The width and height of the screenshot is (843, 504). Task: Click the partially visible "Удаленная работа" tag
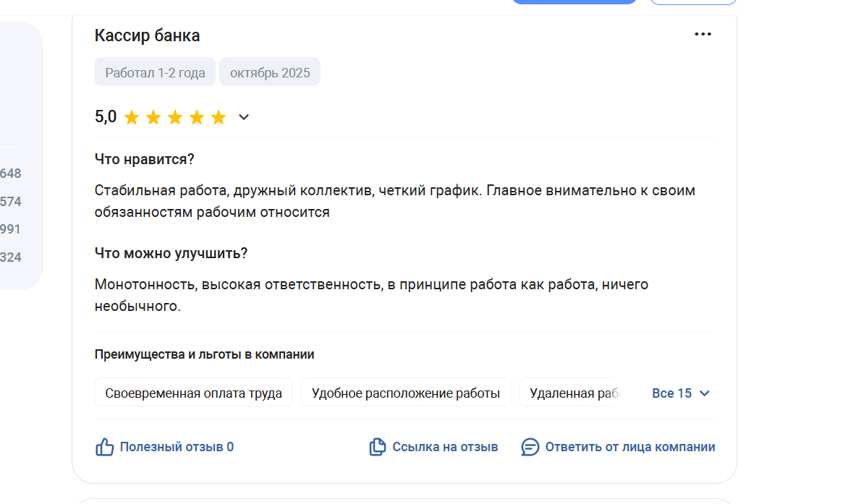(x=572, y=393)
